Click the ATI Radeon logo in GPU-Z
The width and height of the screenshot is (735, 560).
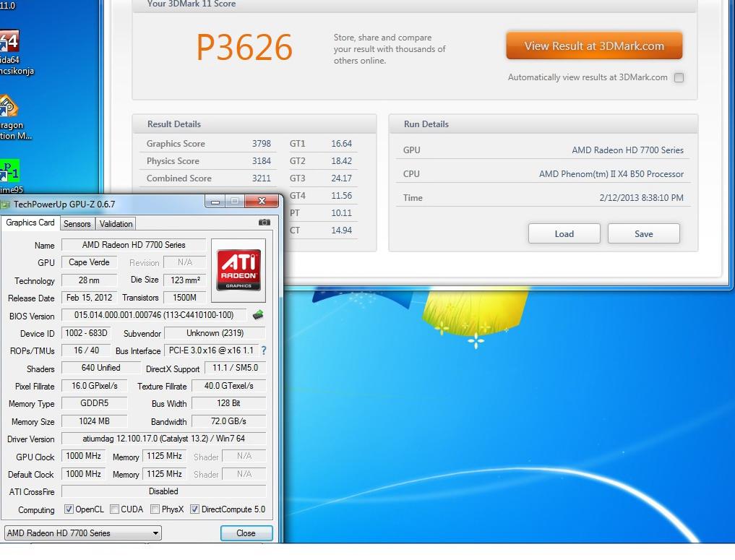coord(238,270)
